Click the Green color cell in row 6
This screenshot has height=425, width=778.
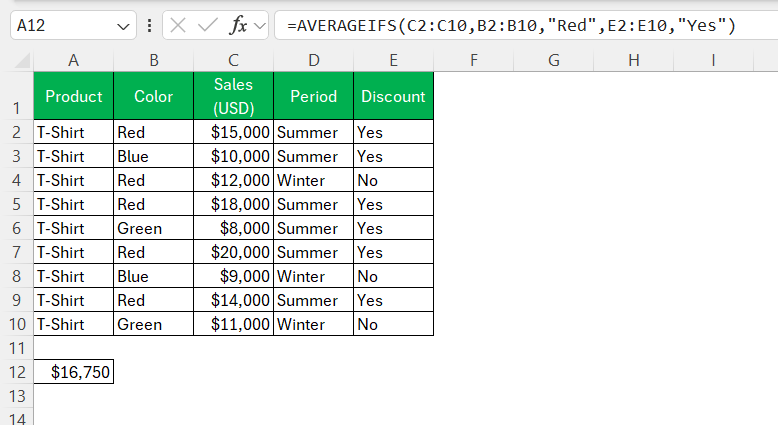click(x=153, y=228)
